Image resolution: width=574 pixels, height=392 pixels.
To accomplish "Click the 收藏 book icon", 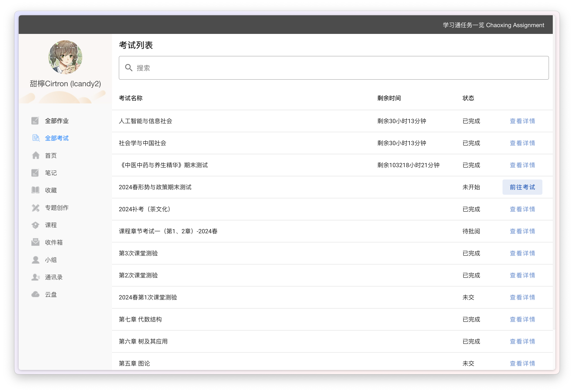I will coord(35,190).
